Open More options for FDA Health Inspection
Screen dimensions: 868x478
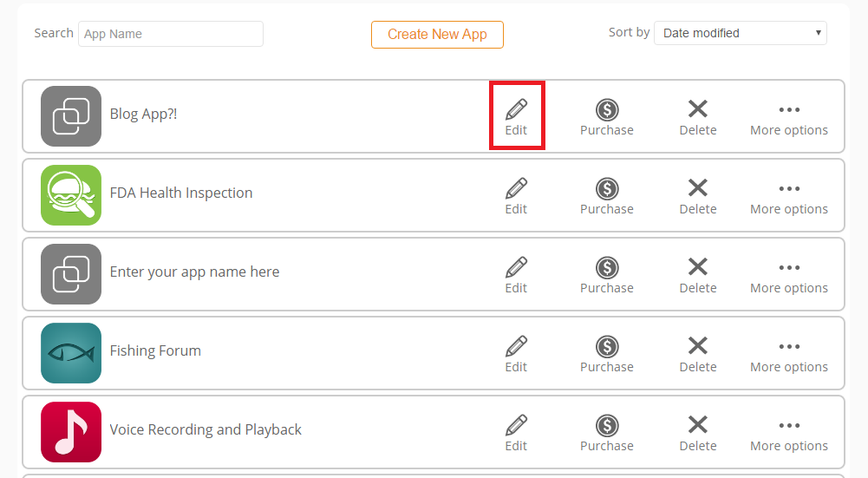click(x=789, y=197)
